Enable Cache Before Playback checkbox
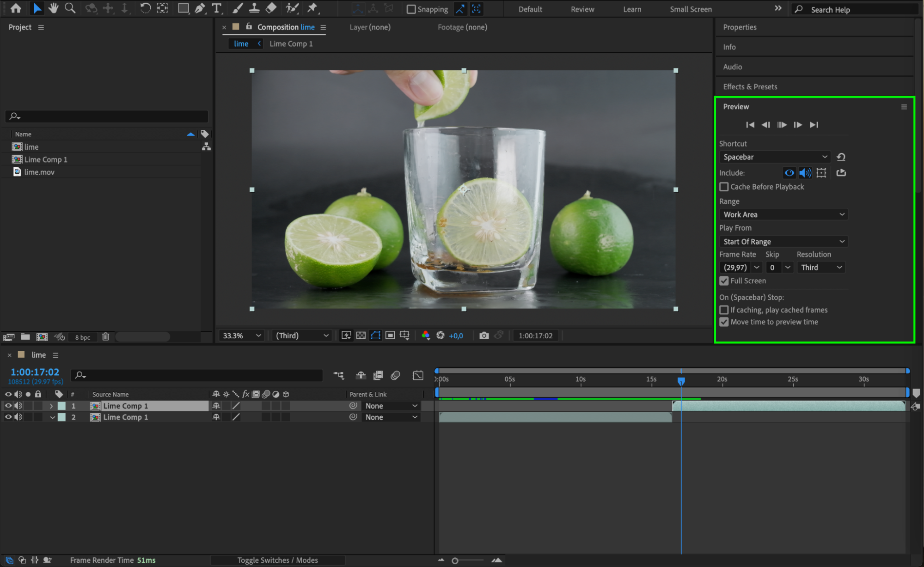 point(724,187)
